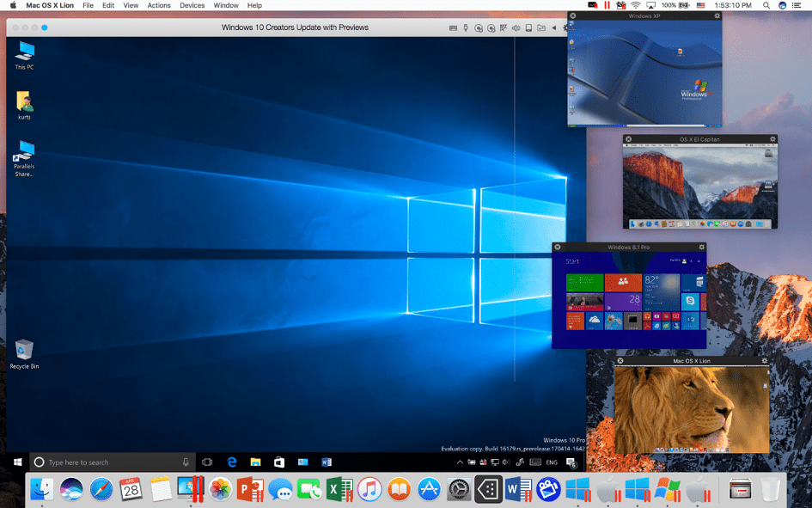The width and height of the screenshot is (812, 508).
Task: Open the View menu
Action: tap(131, 5)
